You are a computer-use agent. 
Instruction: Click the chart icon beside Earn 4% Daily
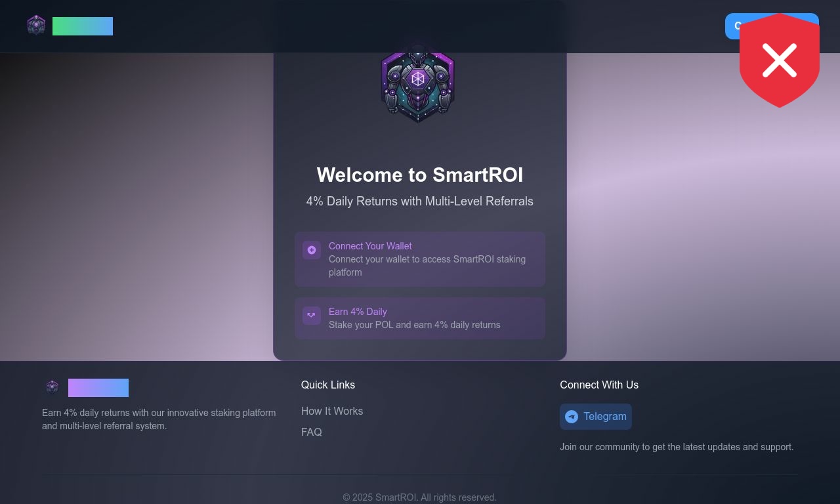pos(312,316)
